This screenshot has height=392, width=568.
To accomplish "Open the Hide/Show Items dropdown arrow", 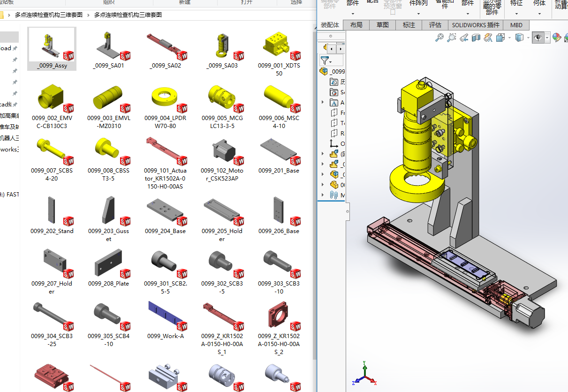I will (547, 38).
